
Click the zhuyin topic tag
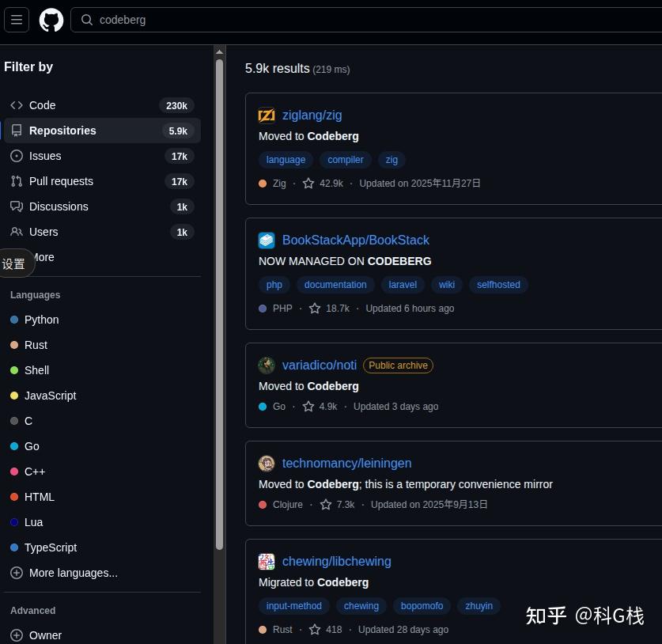[479, 606]
